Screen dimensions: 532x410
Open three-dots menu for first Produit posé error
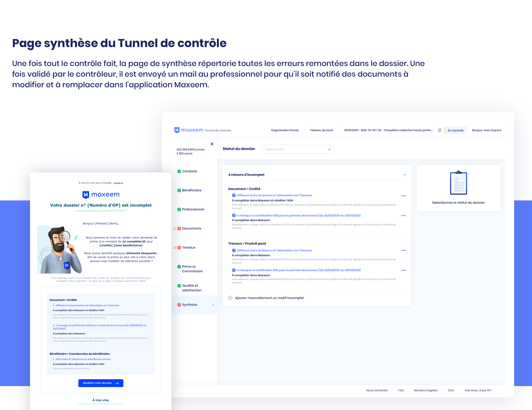coord(403,250)
